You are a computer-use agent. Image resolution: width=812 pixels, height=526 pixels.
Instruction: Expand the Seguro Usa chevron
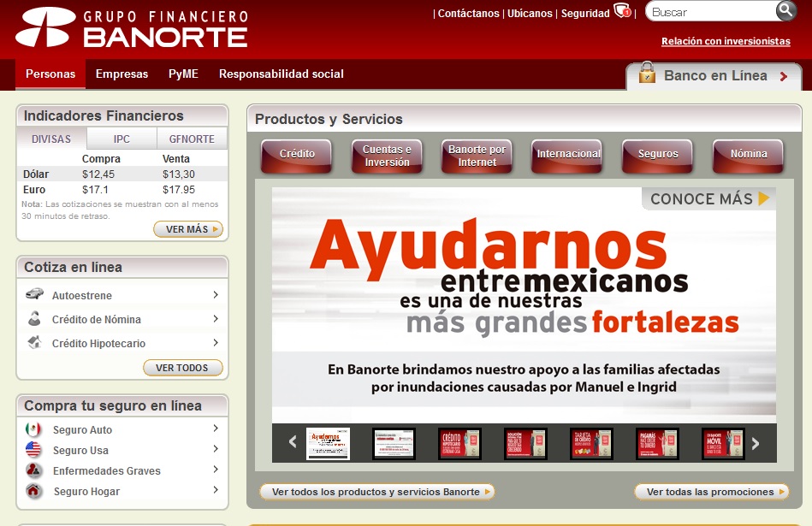pyautogui.click(x=216, y=449)
